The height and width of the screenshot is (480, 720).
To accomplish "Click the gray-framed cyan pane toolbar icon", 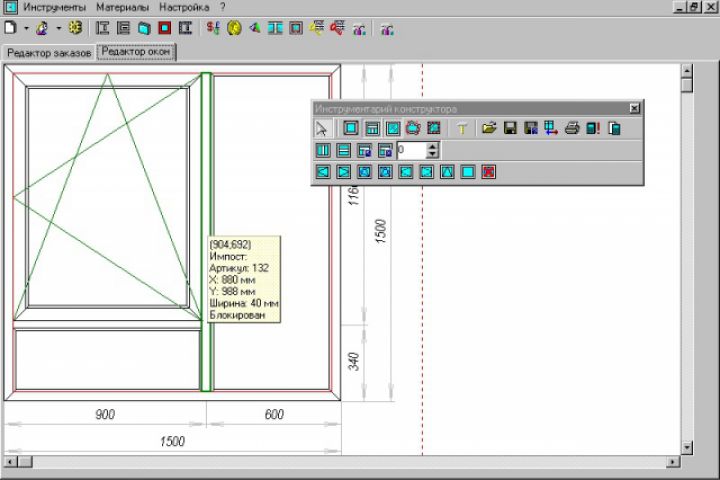I will [x=296, y=28].
